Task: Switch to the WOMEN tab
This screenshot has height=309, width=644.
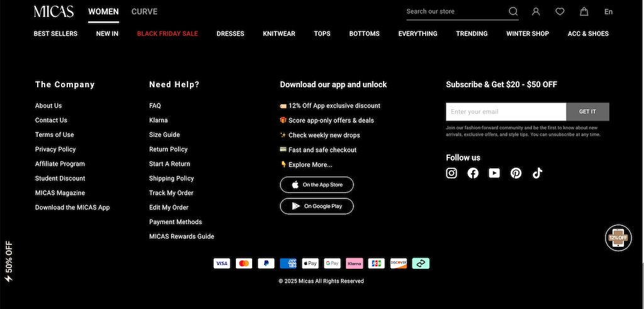Action: coord(104,12)
